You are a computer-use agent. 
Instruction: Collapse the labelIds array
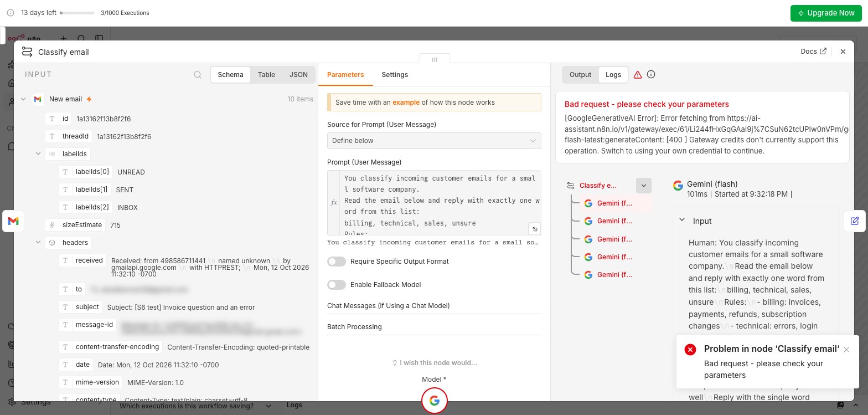pyautogui.click(x=38, y=154)
